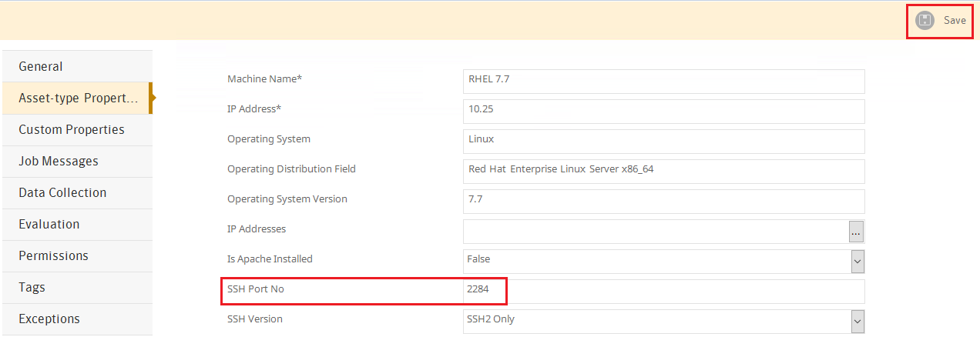This screenshot has width=980, height=337.
Task: Click the Save text button
Action: pyautogui.click(x=955, y=21)
